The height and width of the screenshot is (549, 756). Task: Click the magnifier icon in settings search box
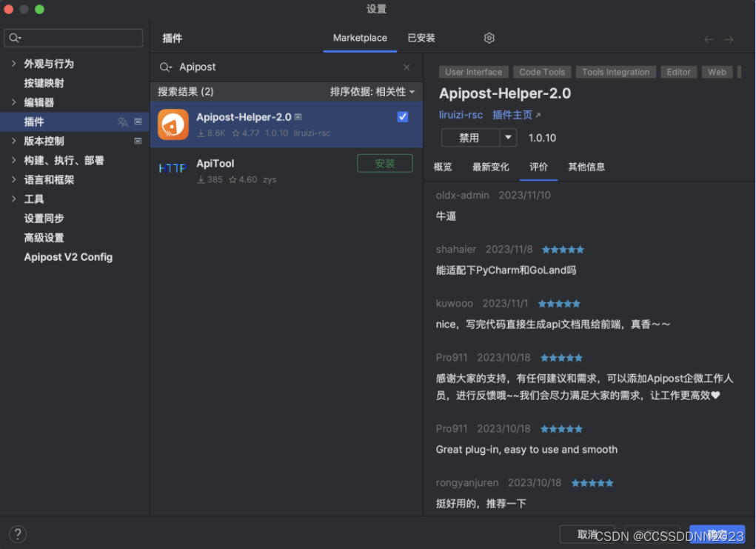(x=15, y=38)
